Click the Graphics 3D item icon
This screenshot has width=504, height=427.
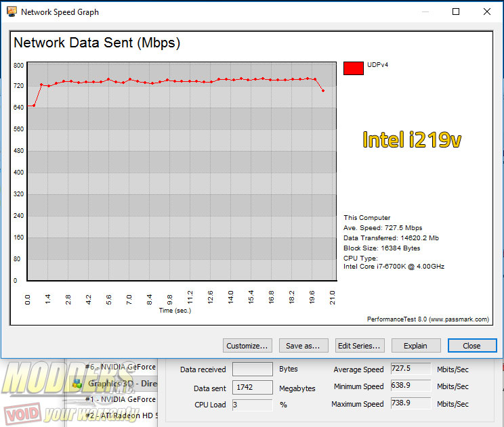coord(77,383)
